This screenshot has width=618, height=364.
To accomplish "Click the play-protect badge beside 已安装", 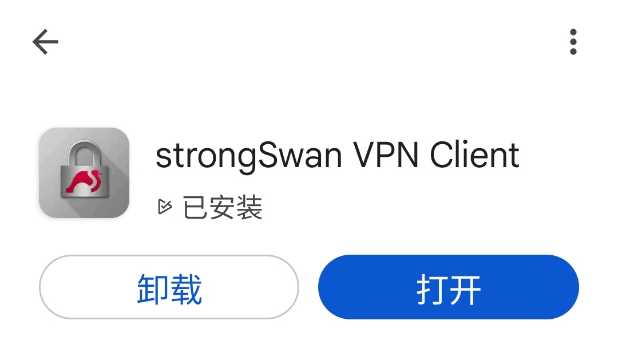I will coord(165,207).
